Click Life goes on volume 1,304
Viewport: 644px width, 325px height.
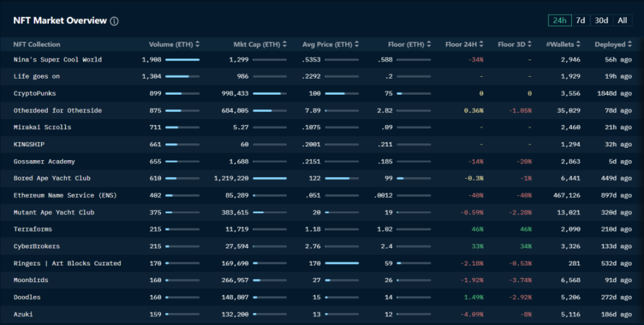(x=152, y=76)
